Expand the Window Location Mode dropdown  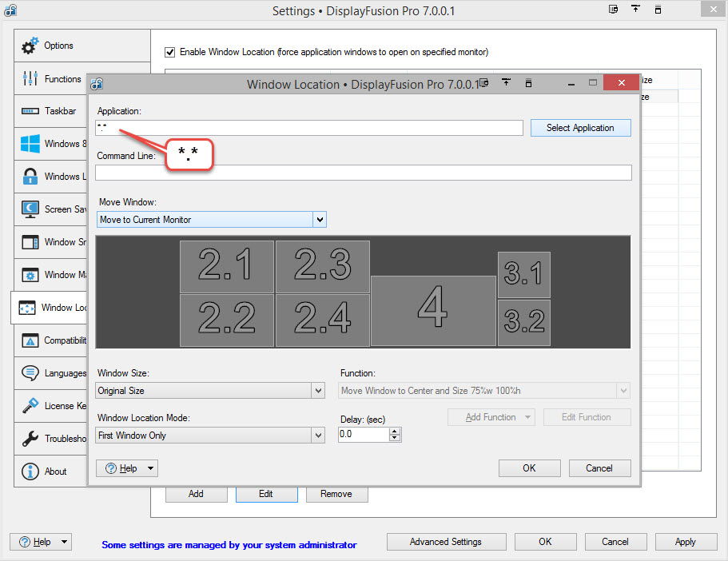pos(318,436)
